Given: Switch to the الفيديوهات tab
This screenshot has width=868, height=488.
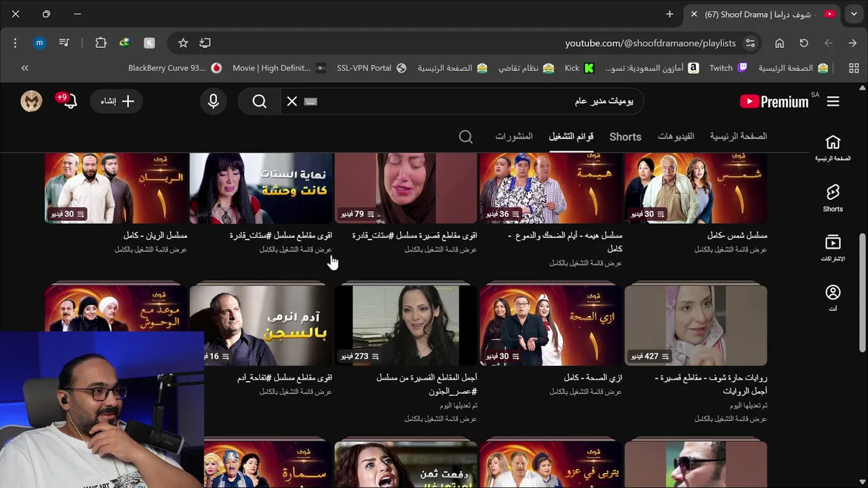Looking at the screenshot, I should (675, 136).
